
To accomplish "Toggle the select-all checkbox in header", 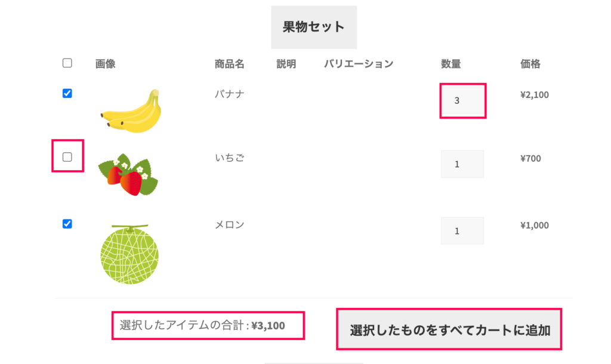I will coord(67,63).
